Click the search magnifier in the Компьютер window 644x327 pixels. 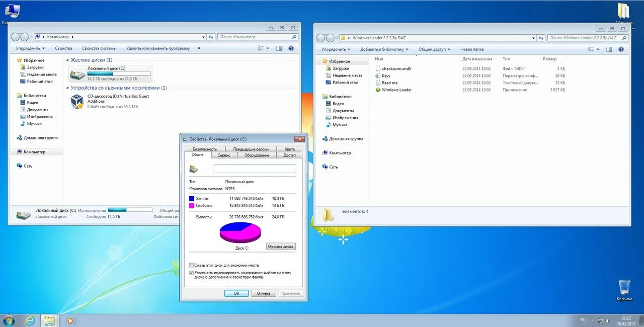(294, 37)
